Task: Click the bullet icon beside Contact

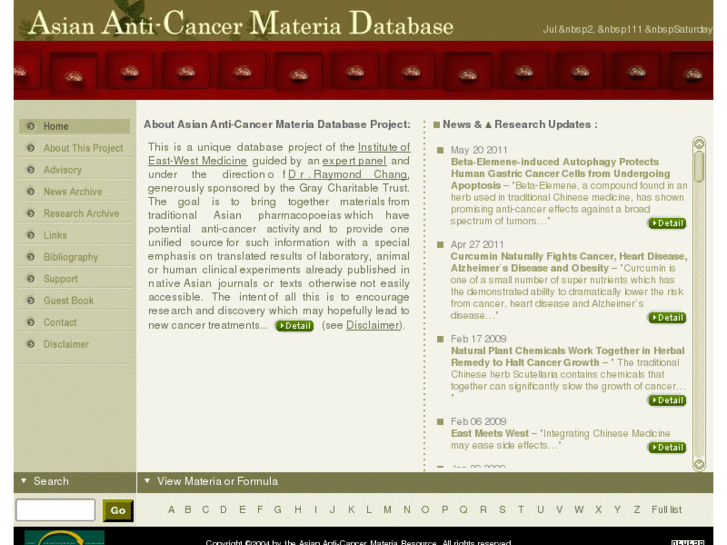Action: pyautogui.click(x=31, y=322)
